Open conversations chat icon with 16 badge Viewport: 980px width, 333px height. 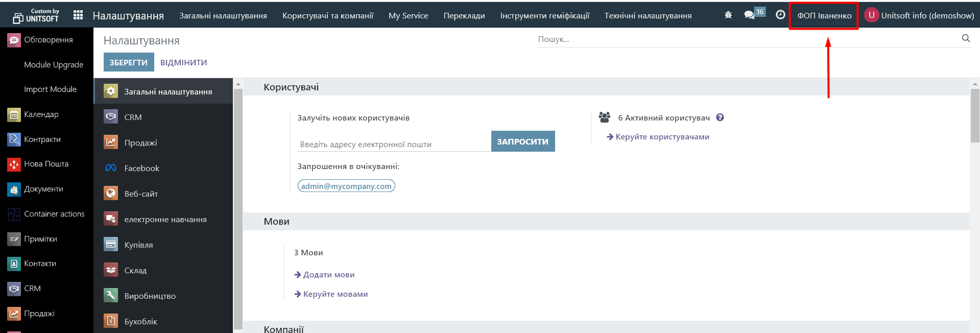coord(750,15)
